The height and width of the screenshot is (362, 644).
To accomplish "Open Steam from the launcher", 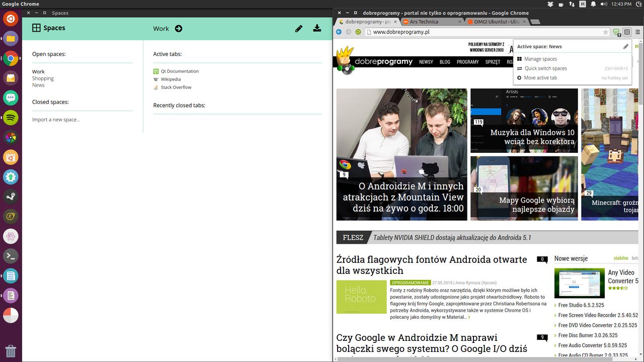I will tap(11, 197).
